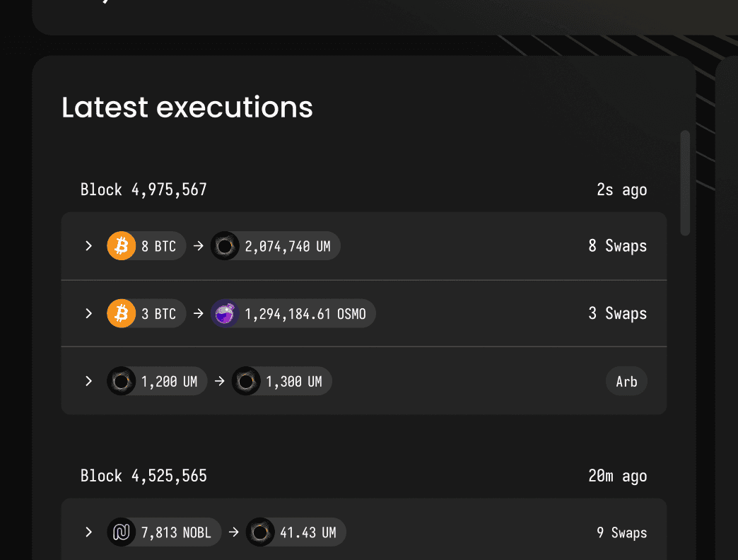Click the Block 4,525,565 header
The height and width of the screenshot is (560, 738).
[x=143, y=476]
